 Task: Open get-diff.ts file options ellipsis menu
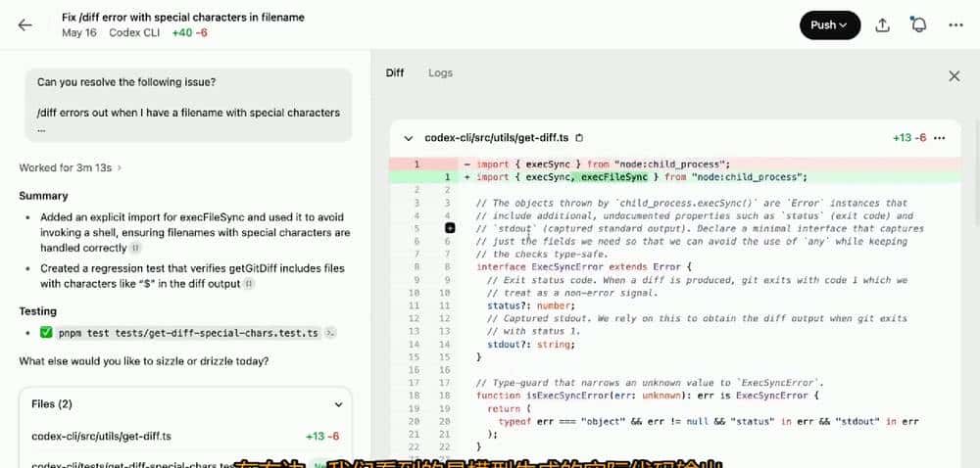click(x=941, y=138)
